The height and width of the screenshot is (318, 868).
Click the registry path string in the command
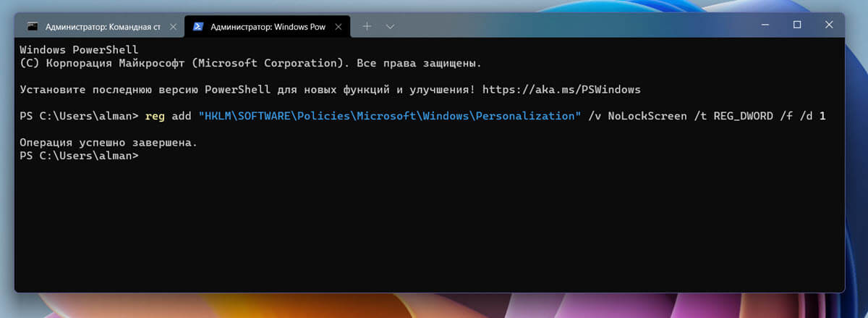click(x=389, y=116)
